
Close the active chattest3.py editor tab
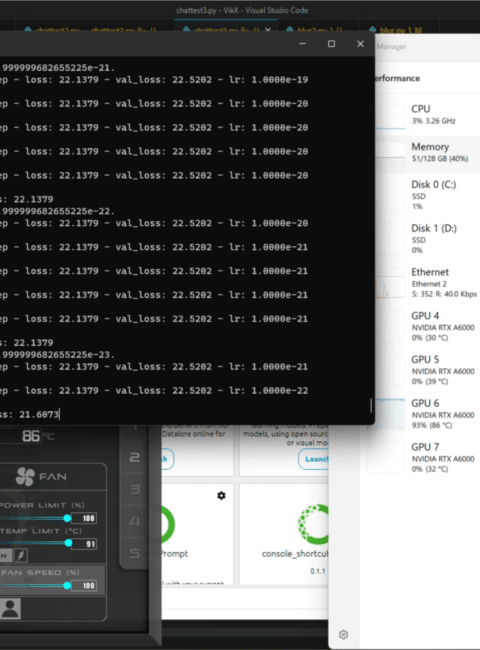click(268, 30)
